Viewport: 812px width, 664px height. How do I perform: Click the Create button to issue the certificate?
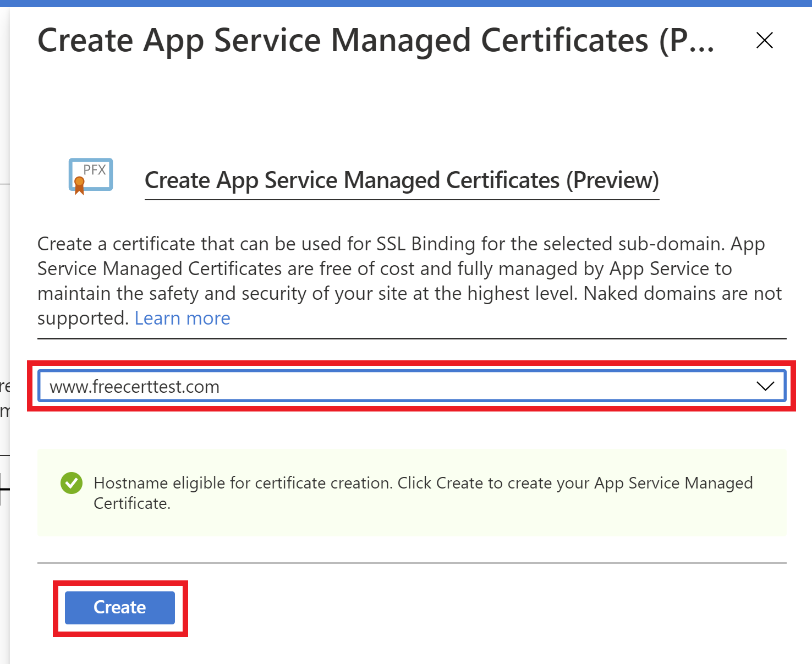(119, 607)
